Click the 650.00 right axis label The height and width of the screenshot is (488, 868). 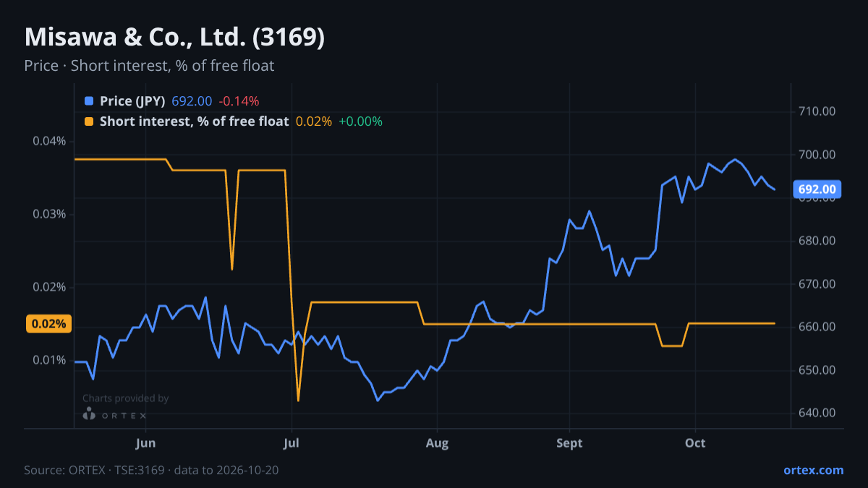[817, 370]
